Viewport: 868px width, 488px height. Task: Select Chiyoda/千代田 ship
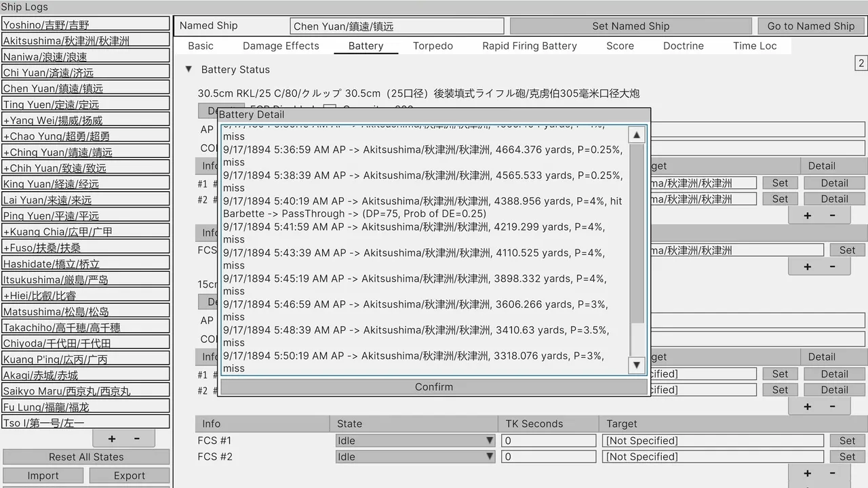[x=85, y=344]
